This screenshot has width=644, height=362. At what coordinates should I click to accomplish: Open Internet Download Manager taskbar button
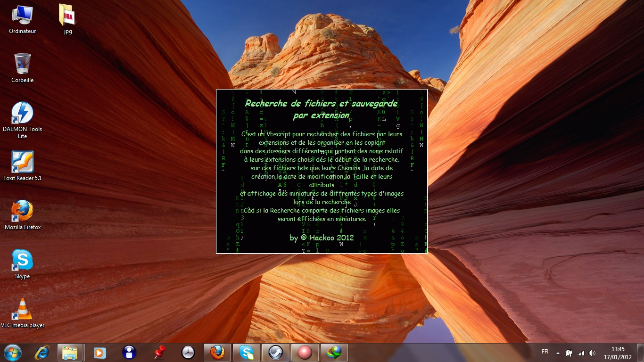click(334, 352)
